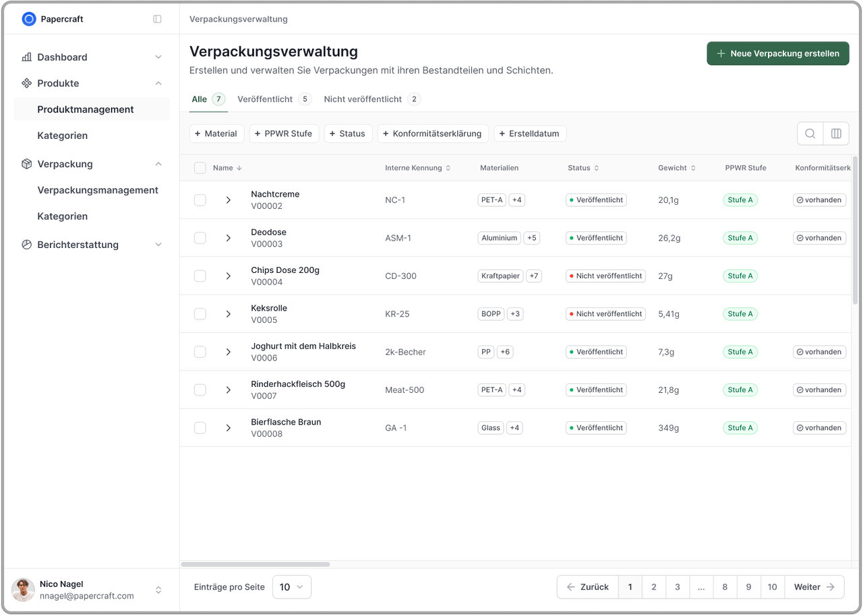This screenshot has width=863, height=616.
Task: Check the Nachtcreme row checkbox
Action: [x=200, y=200]
